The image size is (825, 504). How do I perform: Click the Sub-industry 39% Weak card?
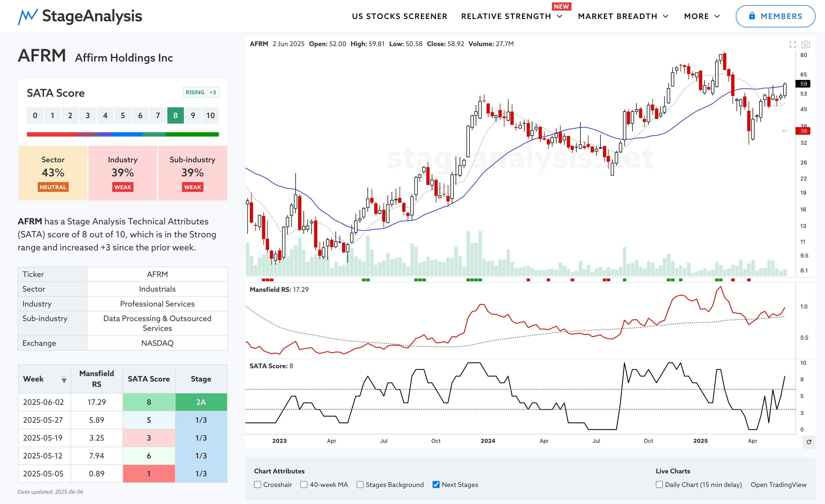tap(193, 173)
